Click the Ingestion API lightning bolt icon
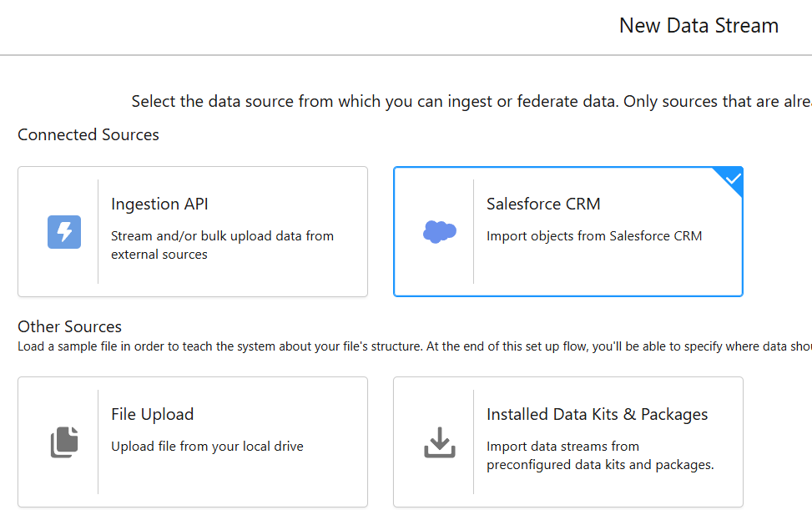The height and width of the screenshot is (510, 812). [x=64, y=232]
